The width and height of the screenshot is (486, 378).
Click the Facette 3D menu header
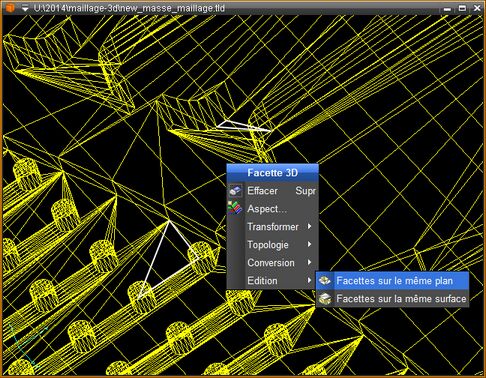click(272, 173)
